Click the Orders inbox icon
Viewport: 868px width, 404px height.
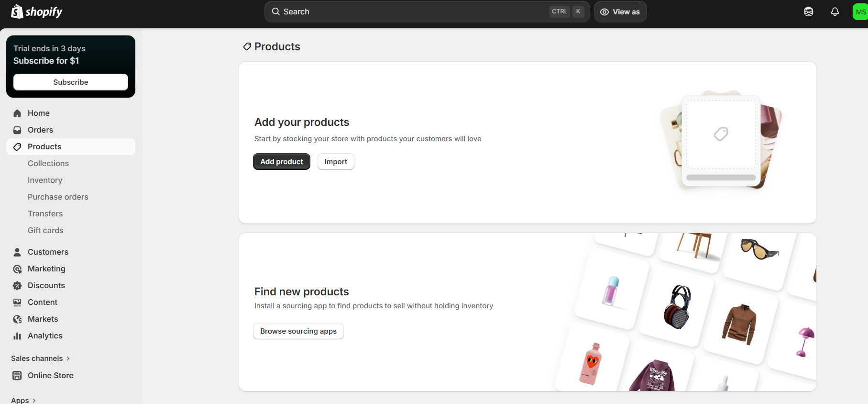(17, 130)
